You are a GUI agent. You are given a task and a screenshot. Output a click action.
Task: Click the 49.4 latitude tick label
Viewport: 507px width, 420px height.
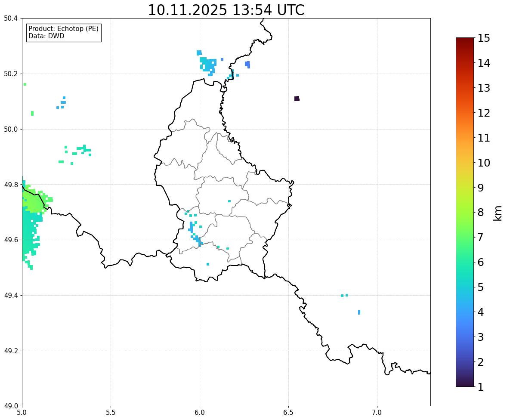(x=11, y=295)
